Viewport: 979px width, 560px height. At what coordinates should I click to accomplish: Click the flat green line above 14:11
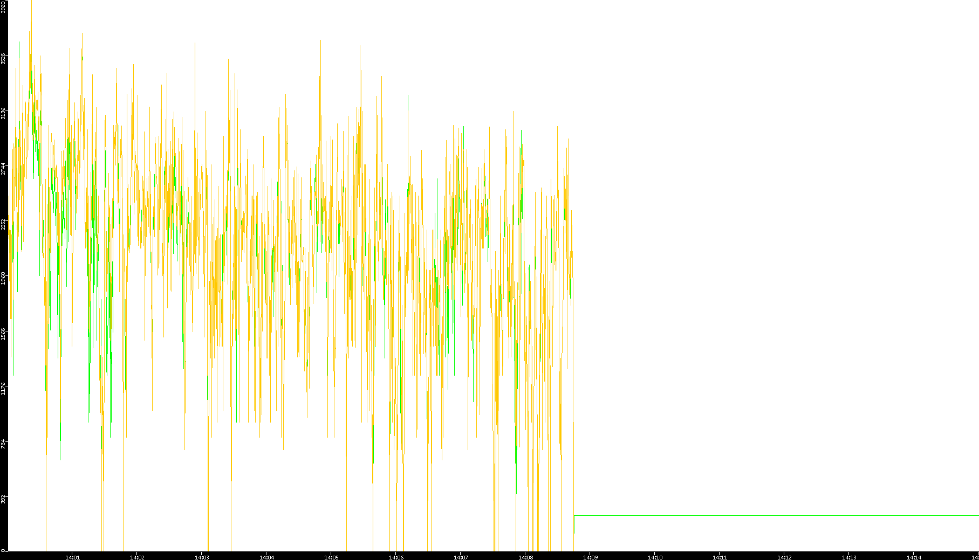[720, 515]
